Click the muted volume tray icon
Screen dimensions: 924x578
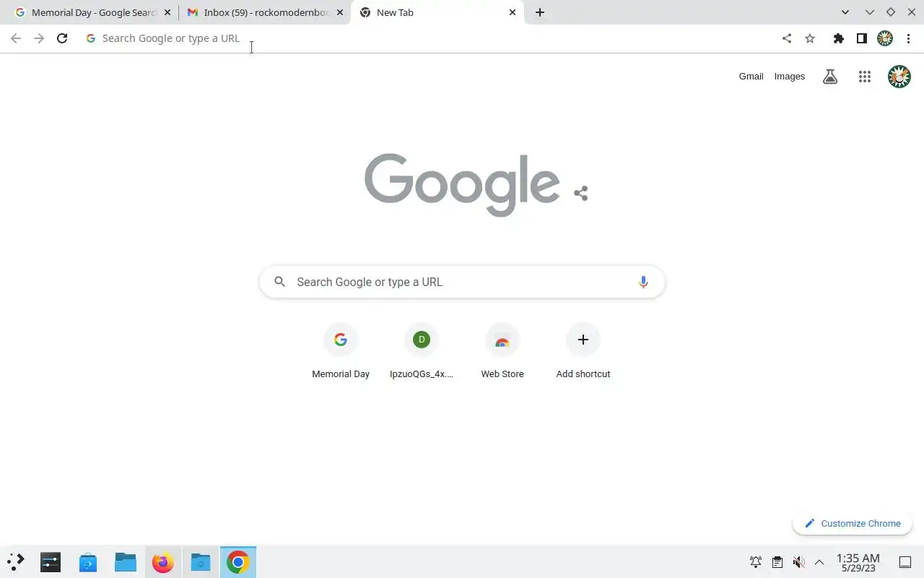click(798, 562)
